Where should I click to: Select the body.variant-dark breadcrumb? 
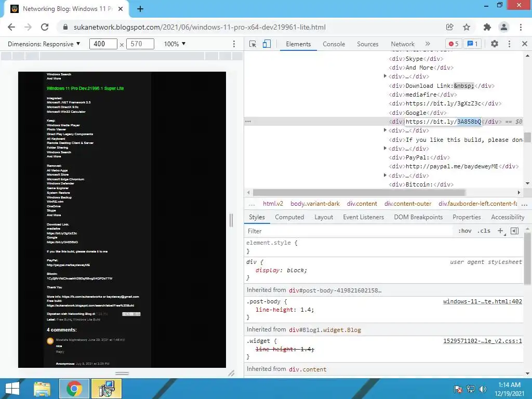click(315, 204)
